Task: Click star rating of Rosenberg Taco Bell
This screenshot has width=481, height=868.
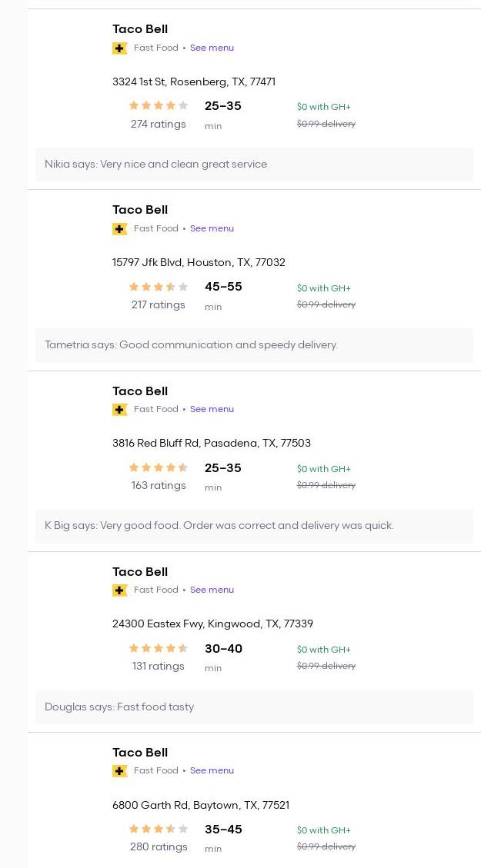Action: 158,106
